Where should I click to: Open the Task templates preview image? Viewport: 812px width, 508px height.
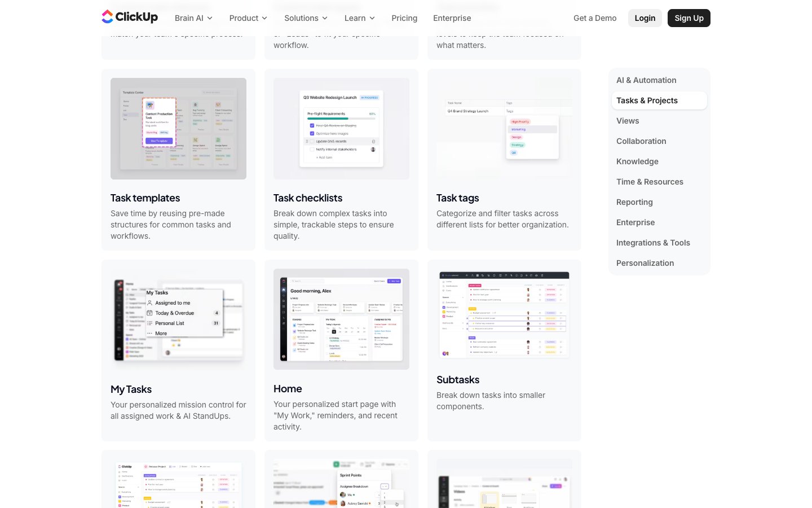[x=178, y=129]
